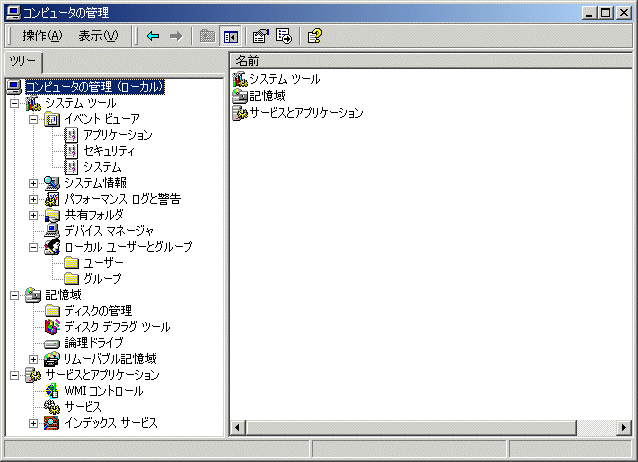Expand the システム情報 node
638x462 pixels.
pos(33,183)
